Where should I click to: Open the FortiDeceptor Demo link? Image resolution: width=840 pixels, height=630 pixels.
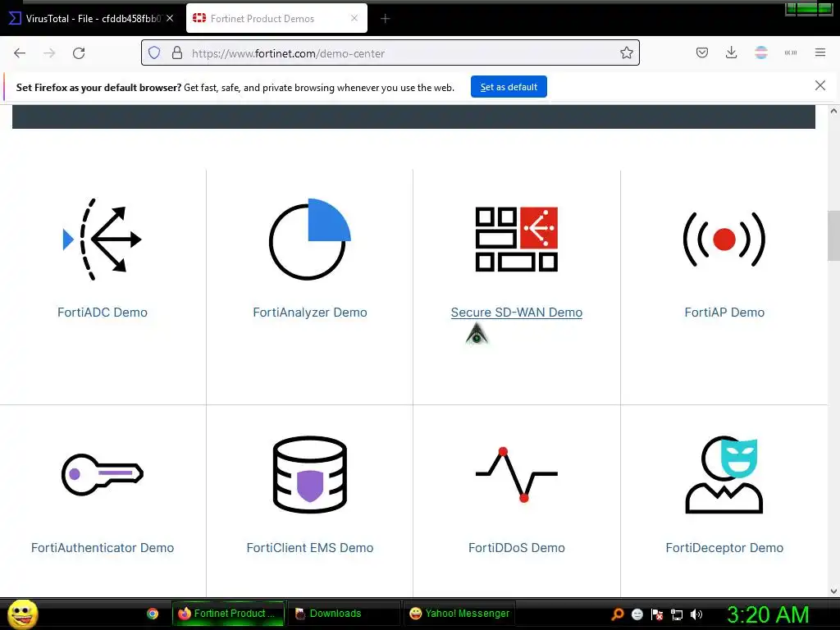[724, 547]
